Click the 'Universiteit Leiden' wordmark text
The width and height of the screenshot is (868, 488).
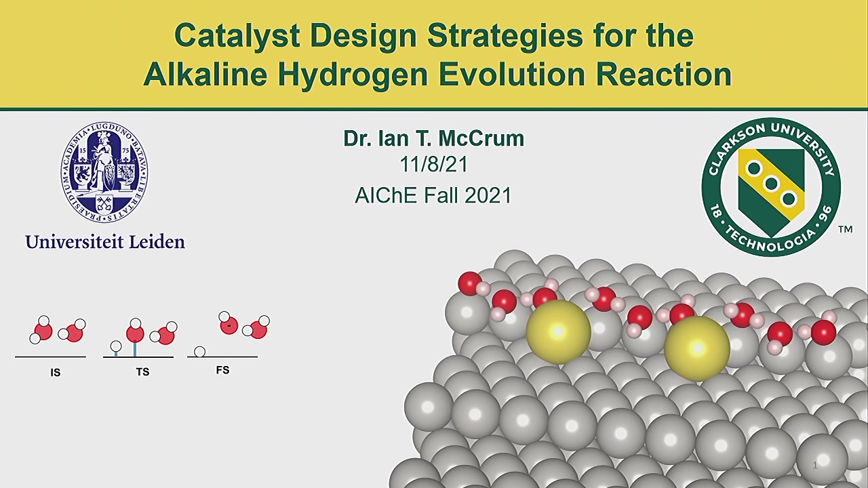pos(105,241)
